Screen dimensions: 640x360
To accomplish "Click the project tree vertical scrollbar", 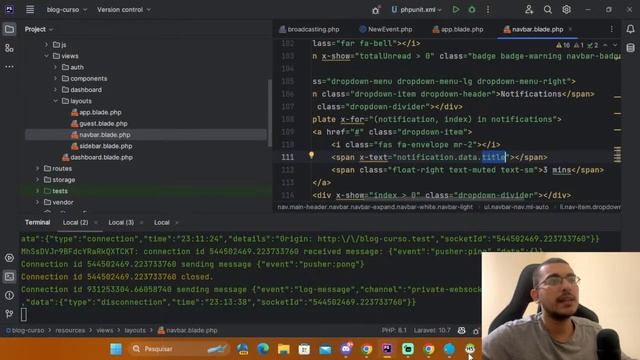I will (269, 113).
